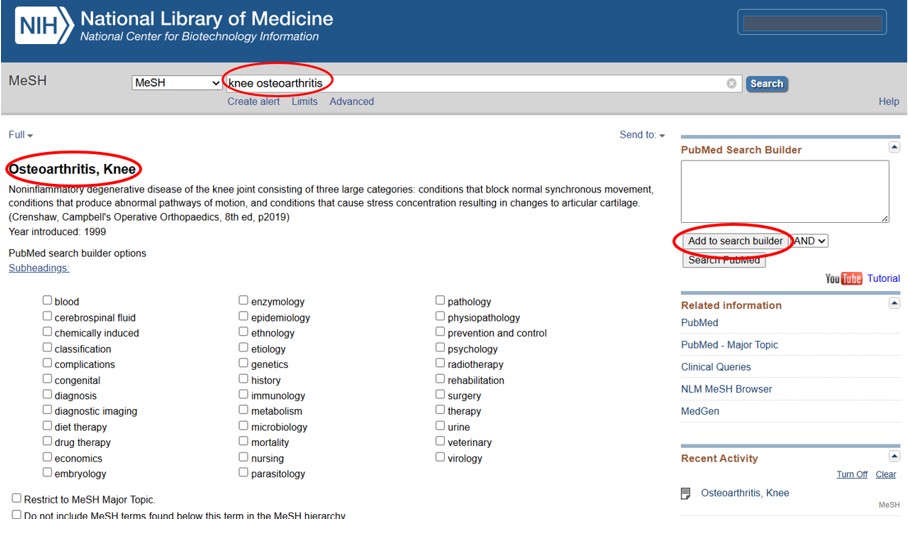Collapse the Recent Activity panel
The image size is (908, 546).
(x=894, y=456)
